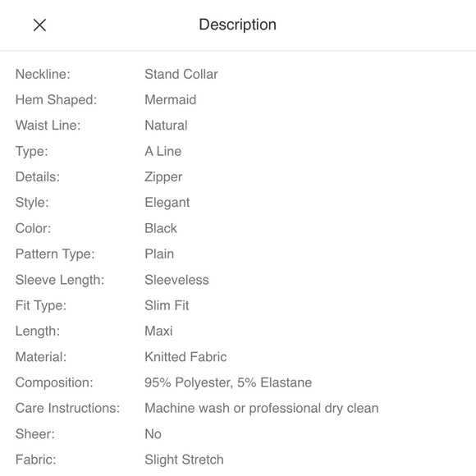This screenshot has height=476, width=476.
Task: Select the Composition label
Action: [x=54, y=382]
